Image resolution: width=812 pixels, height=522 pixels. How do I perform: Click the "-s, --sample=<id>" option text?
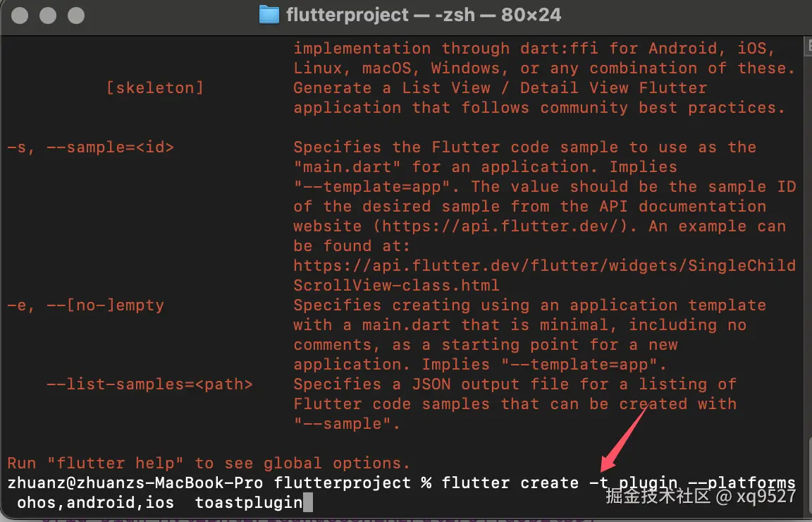90,147
